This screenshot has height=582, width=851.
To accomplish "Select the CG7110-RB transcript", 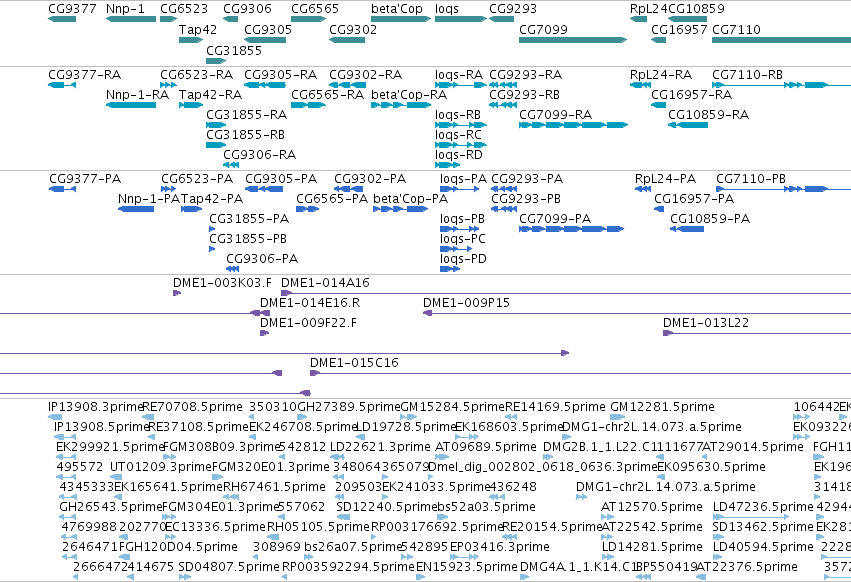I will 782,85.
